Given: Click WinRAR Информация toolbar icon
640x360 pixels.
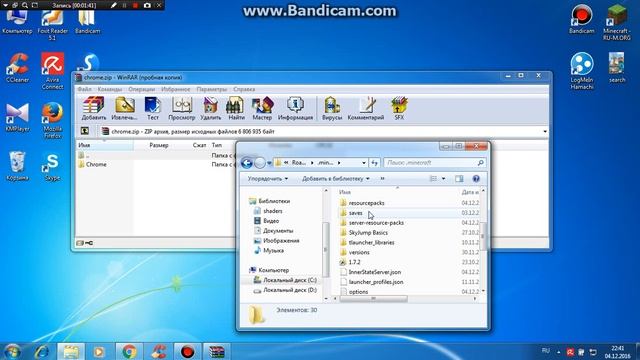Looking at the screenshot, I should [x=295, y=109].
